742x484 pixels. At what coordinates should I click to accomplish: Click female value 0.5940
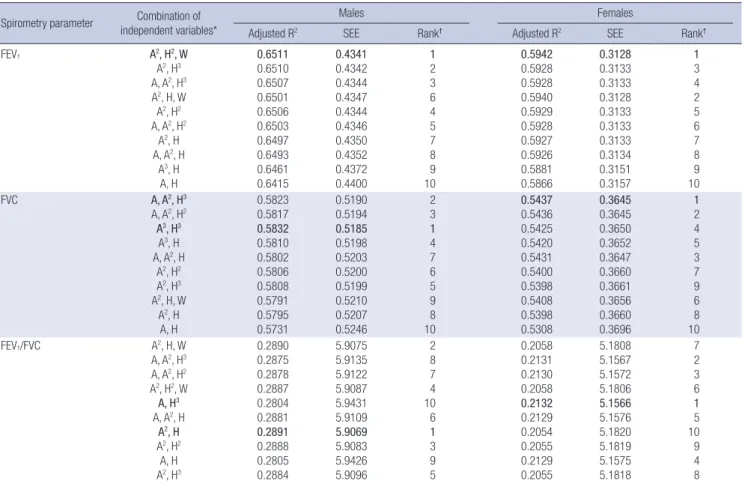click(x=537, y=97)
